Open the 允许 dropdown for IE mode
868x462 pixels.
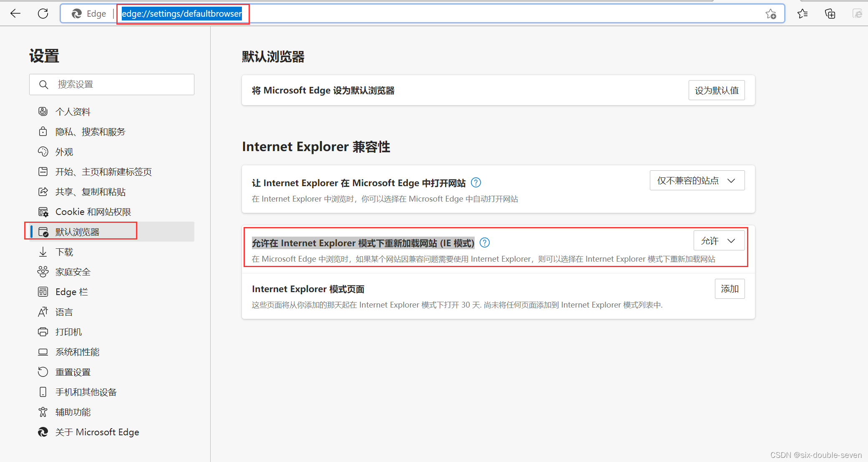[x=719, y=240]
